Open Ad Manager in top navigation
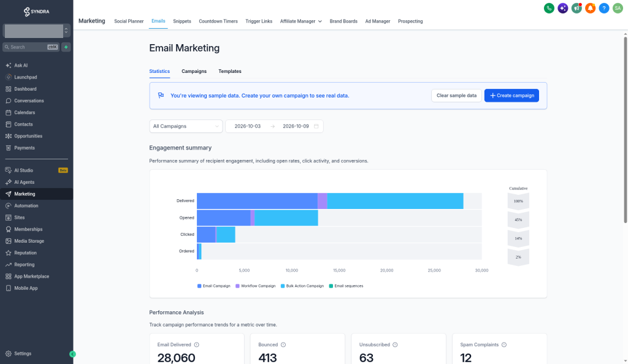 (x=377, y=21)
